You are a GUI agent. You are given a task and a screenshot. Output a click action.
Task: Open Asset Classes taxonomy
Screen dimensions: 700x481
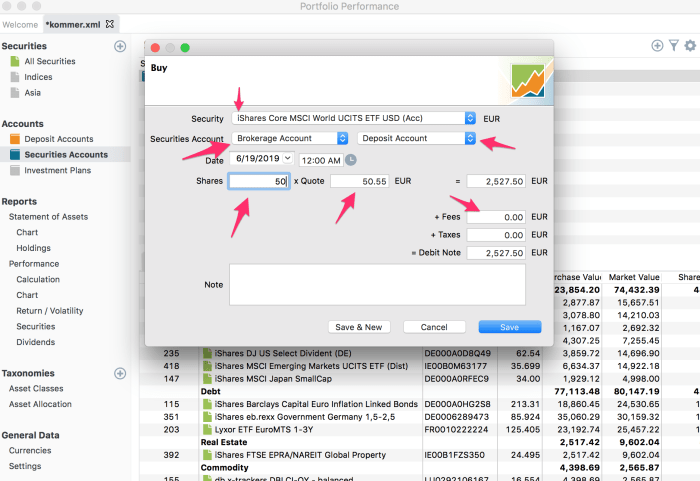36,389
